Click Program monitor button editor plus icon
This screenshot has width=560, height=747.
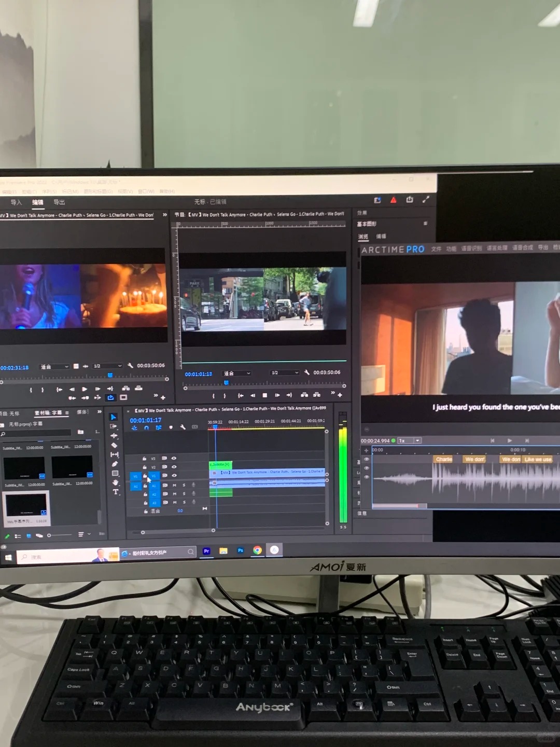pyautogui.click(x=340, y=395)
